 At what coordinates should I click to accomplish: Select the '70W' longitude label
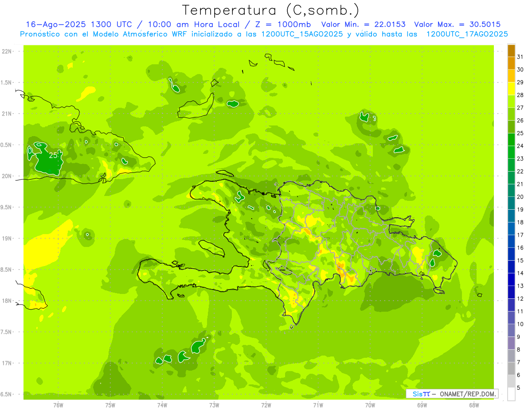click(x=370, y=405)
